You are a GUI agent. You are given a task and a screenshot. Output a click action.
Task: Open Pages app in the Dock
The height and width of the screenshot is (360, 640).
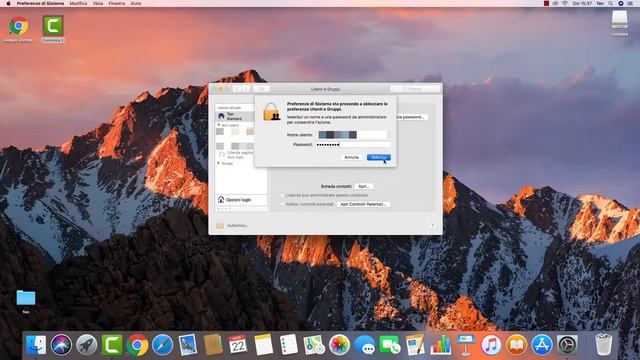415,345
